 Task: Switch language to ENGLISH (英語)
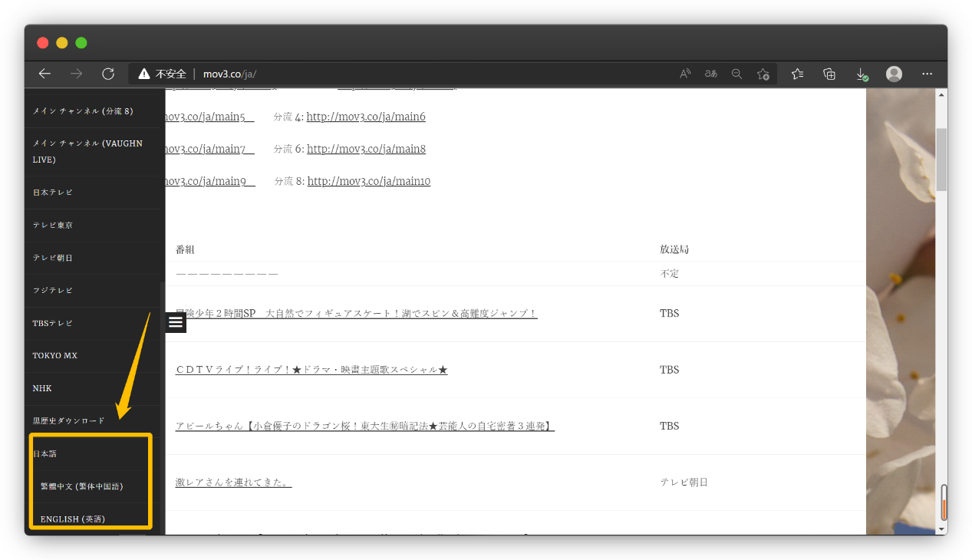(73, 519)
